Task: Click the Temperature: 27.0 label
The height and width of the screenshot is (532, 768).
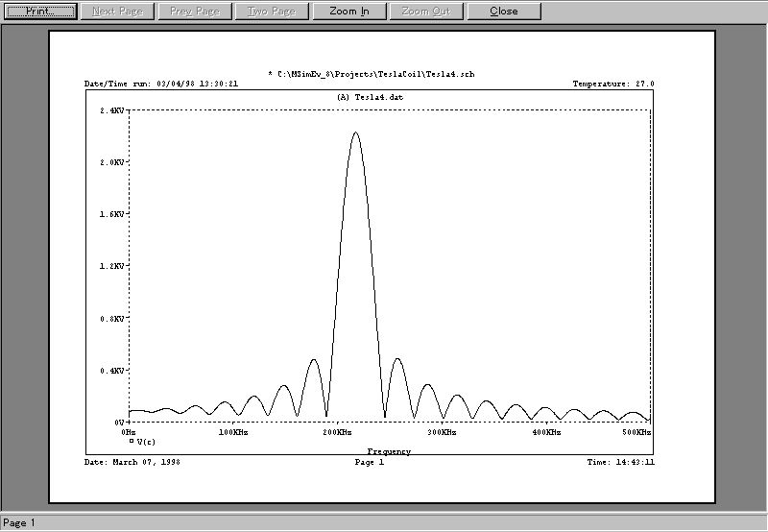Action: (612, 85)
